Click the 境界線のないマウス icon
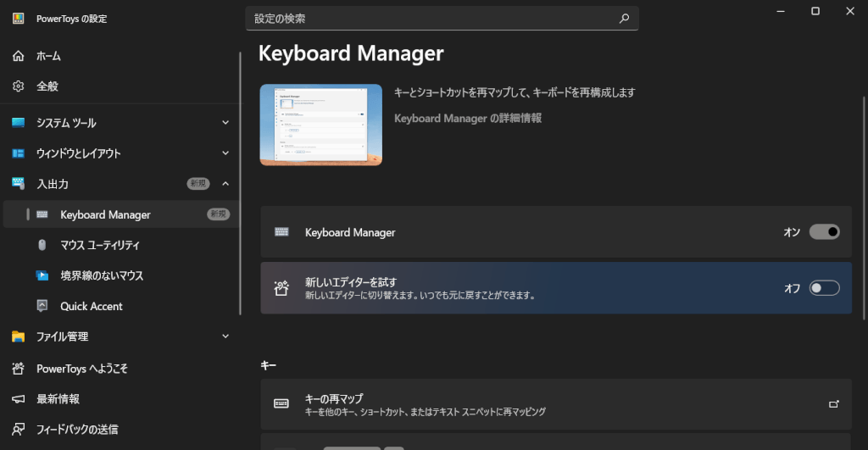 coord(42,275)
